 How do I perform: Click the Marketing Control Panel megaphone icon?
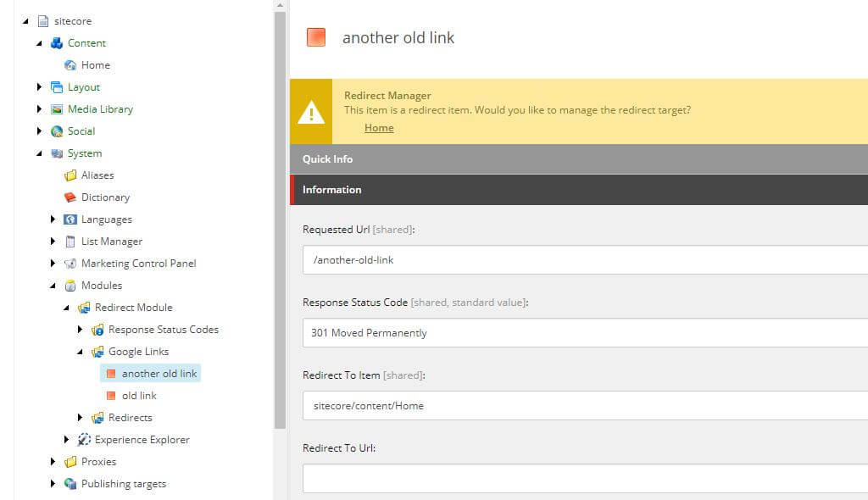click(x=70, y=264)
